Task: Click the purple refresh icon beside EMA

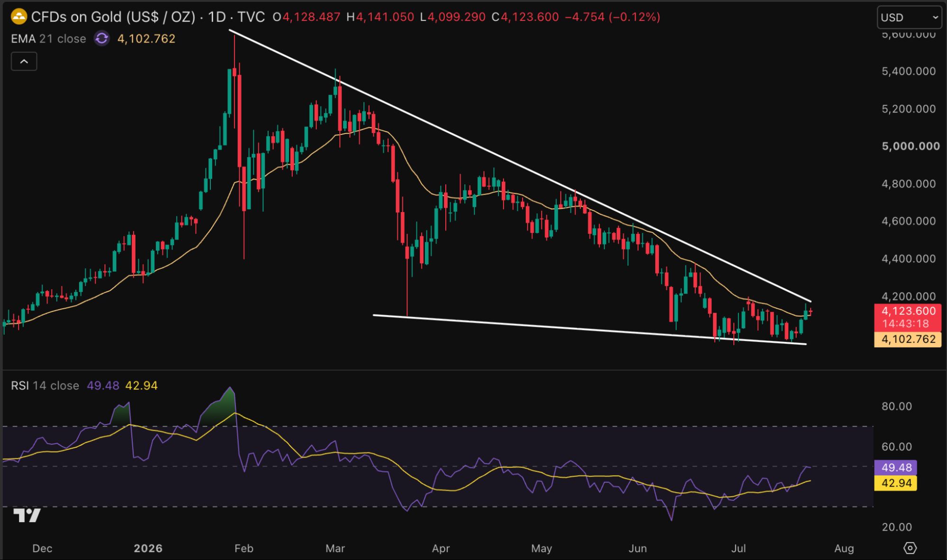Action: [x=102, y=38]
